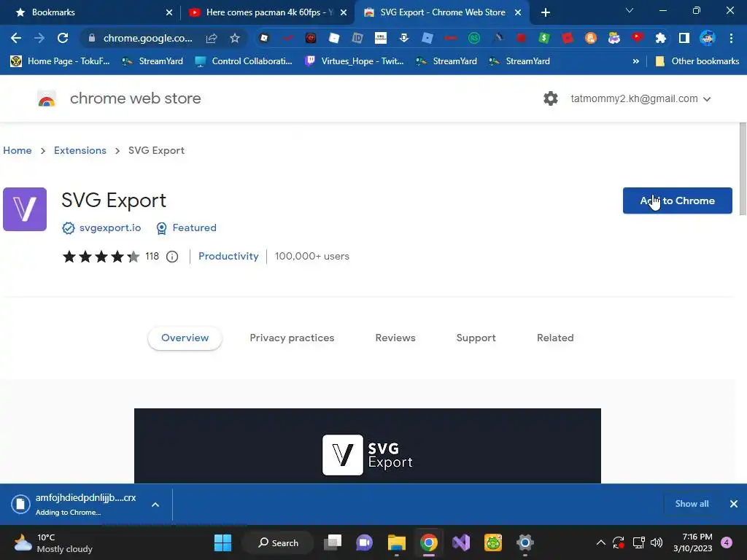The image size is (747, 560).
Task: Click the SVG Export purple logo
Action: [25, 209]
